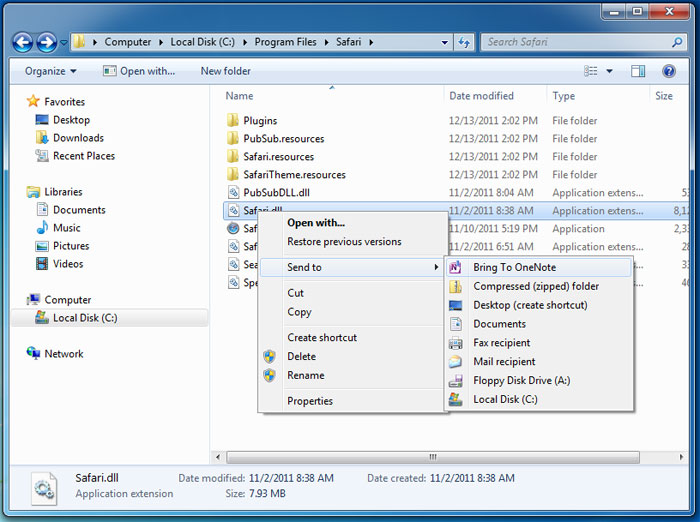Send to Documents
The width and height of the screenshot is (700, 522).
(x=499, y=324)
